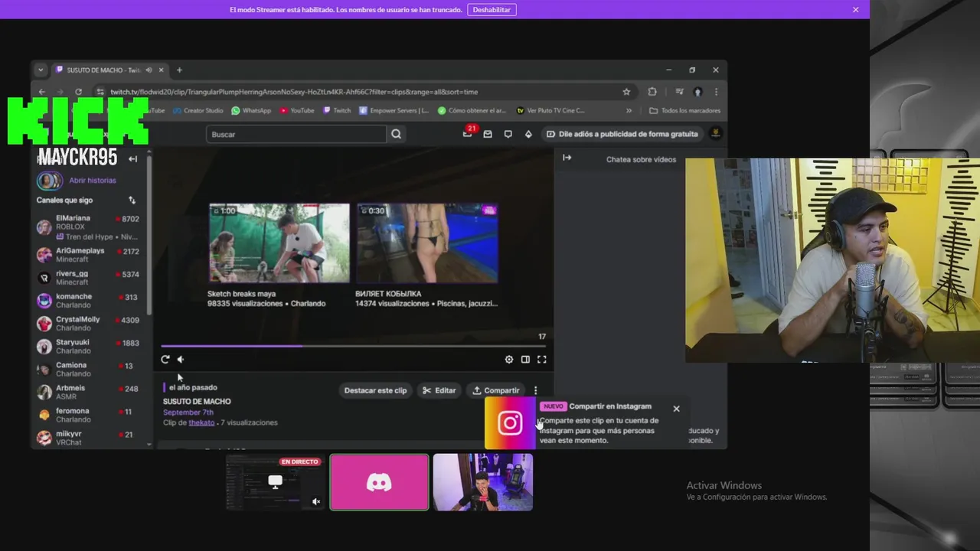
Task: Open ElMariana channel in sidebar
Action: tap(88, 227)
